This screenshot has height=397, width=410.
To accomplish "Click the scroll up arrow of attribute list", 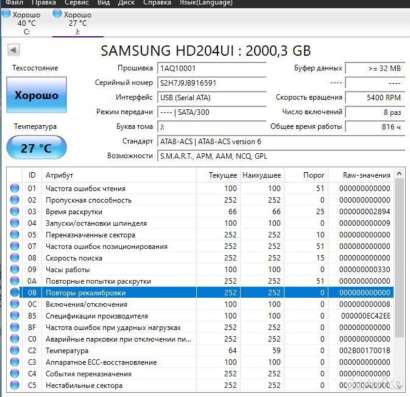I will coord(399,174).
